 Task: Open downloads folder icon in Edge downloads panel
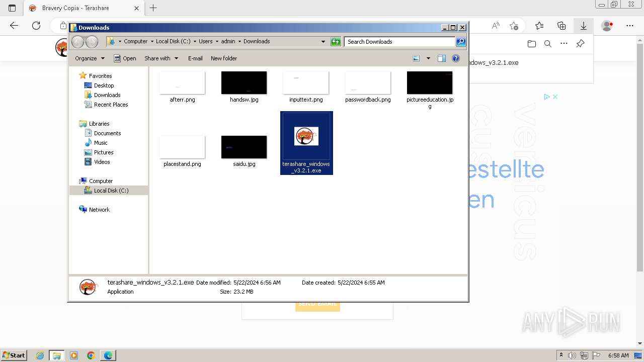[532, 44]
